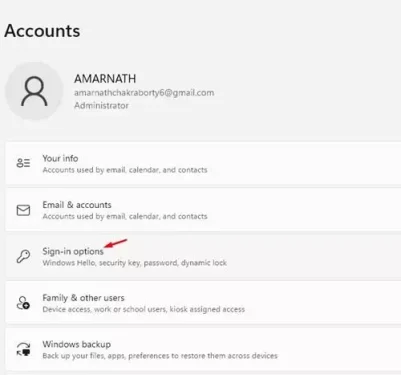This screenshot has height=375, width=401.
Task: Click the Your info person-list icon
Action: [x=23, y=163]
